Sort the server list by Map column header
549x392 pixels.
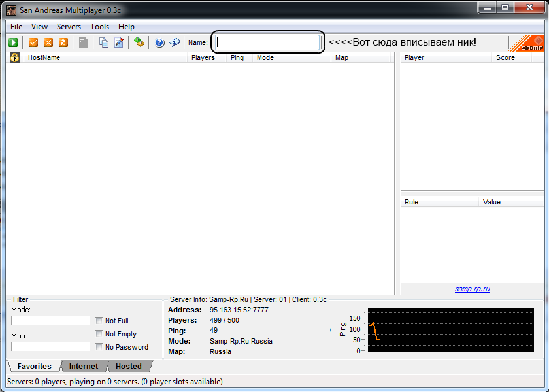(x=361, y=57)
